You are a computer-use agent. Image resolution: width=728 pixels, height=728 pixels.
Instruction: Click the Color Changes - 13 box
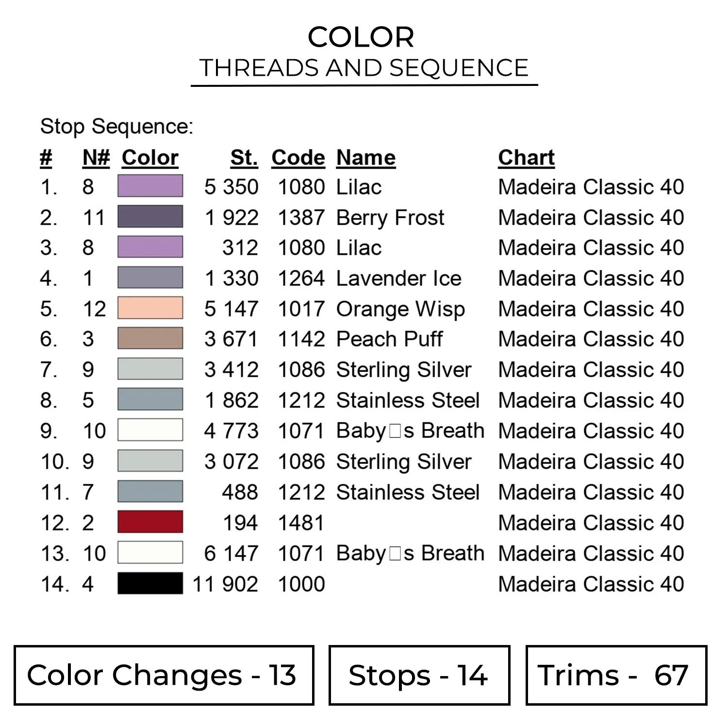164,675
